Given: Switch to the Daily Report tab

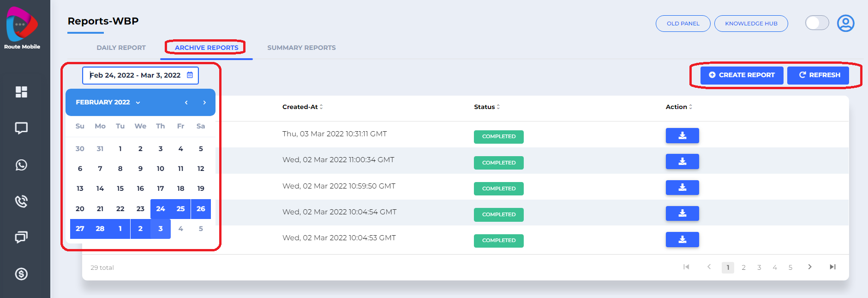Looking at the screenshot, I should 121,48.
